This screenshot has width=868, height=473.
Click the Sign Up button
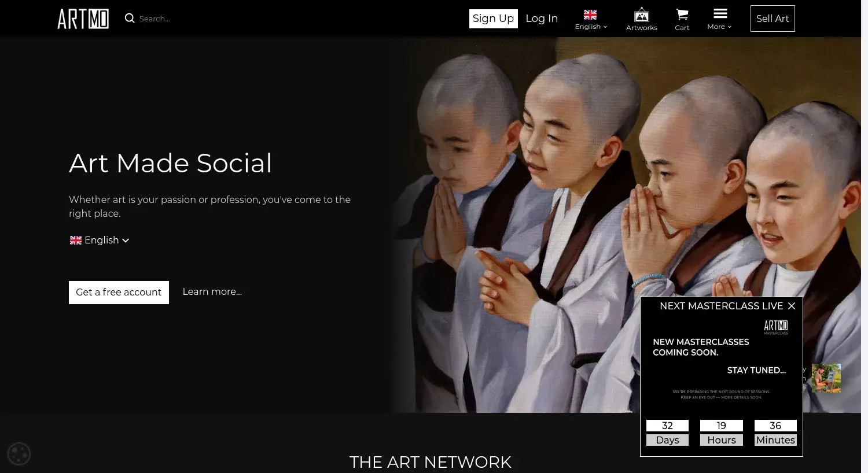point(493,19)
